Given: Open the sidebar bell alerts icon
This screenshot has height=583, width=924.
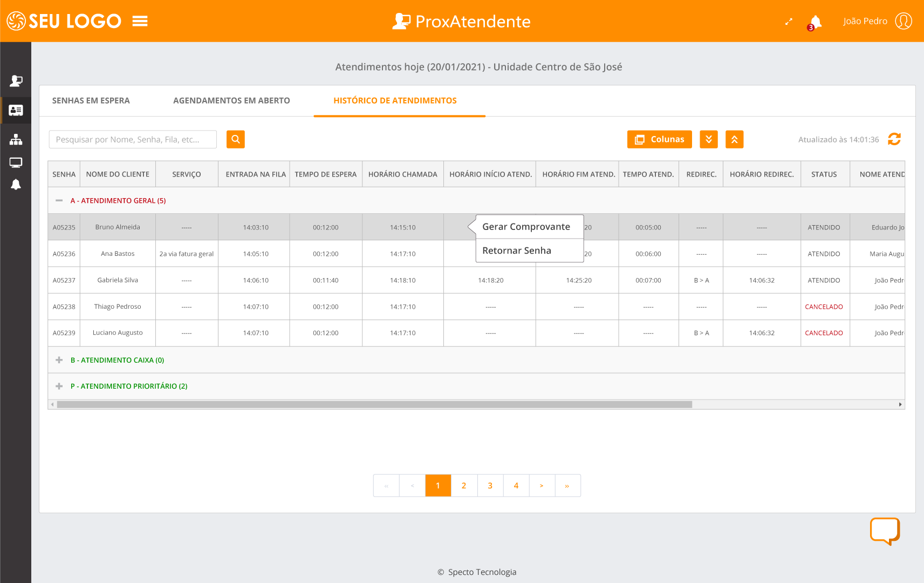Looking at the screenshot, I should click(16, 185).
